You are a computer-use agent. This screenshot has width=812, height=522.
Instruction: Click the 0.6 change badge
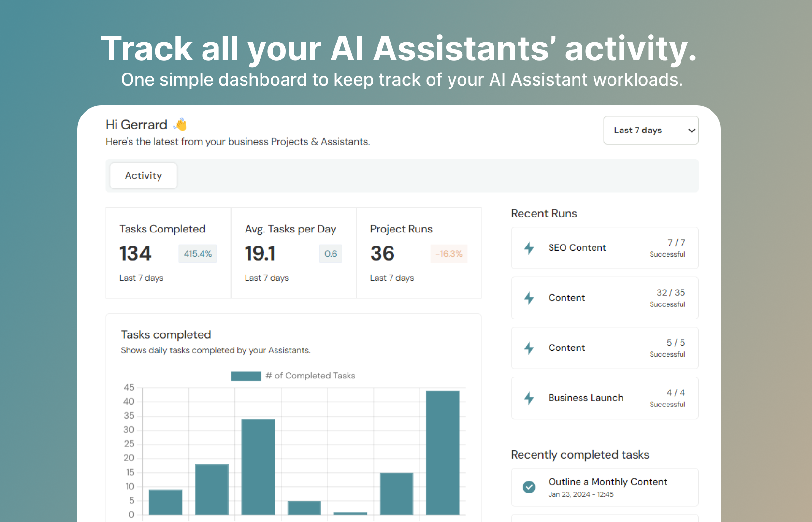tap(331, 254)
